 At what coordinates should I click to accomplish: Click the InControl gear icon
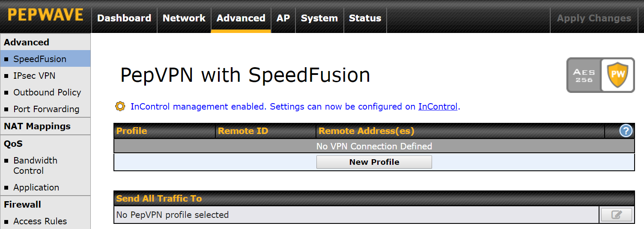[x=120, y=106]
